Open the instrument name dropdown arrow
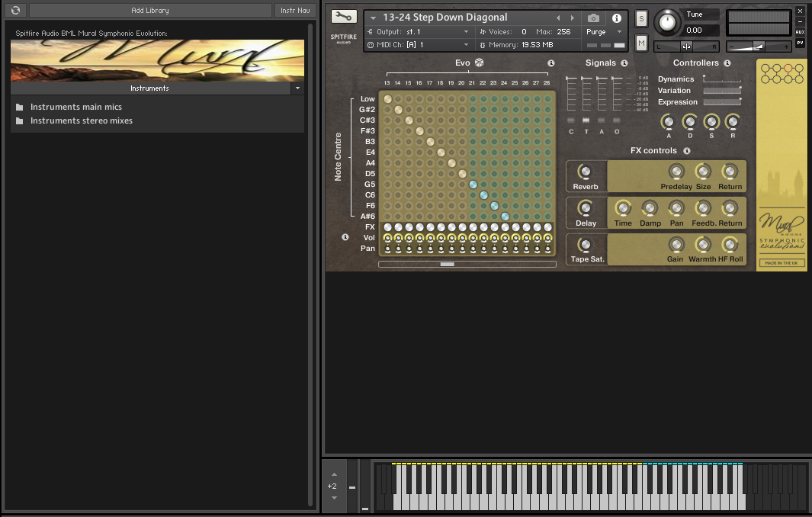Image resolution: width=812 pixels, height=517 pixels. pos(373,18)
